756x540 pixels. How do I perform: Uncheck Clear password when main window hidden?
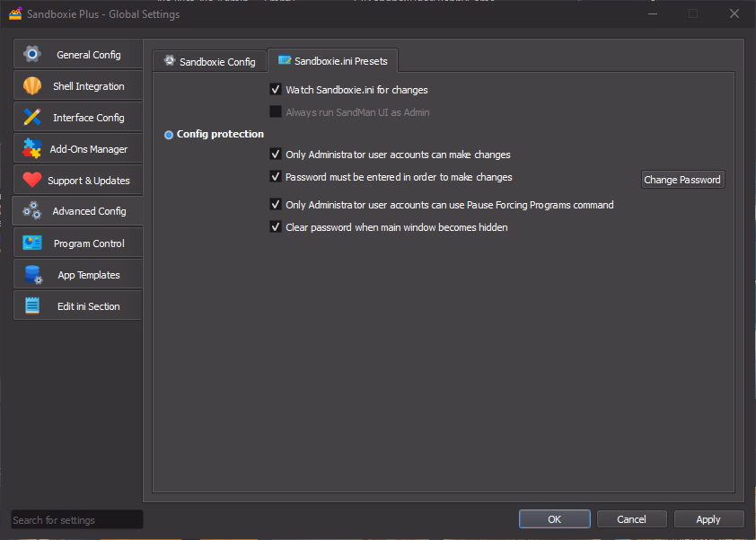click(277, 227)
